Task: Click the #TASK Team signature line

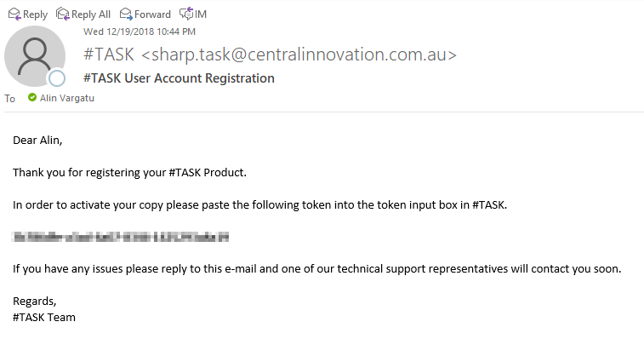Action: 44,317
